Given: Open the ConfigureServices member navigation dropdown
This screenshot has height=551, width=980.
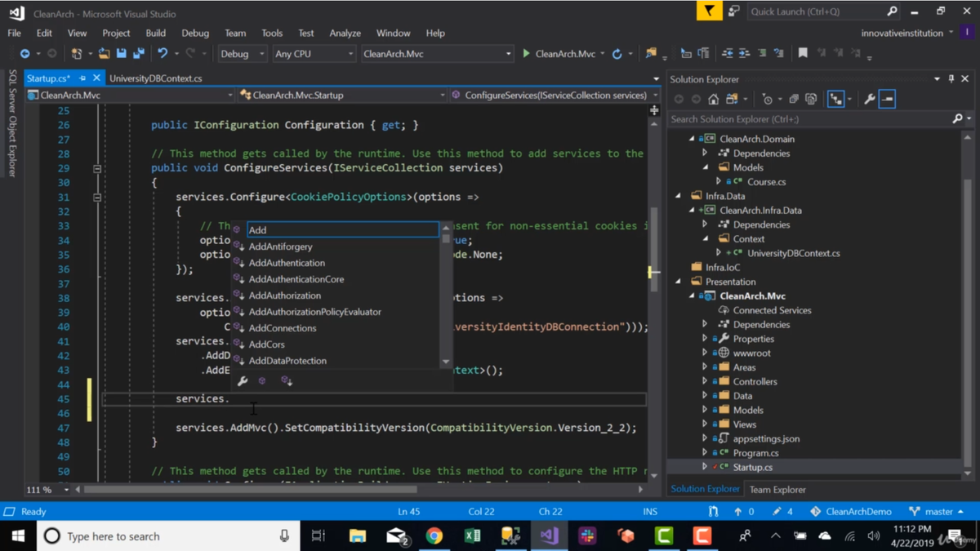Looking at the screenshot, I should click(555, 96).
